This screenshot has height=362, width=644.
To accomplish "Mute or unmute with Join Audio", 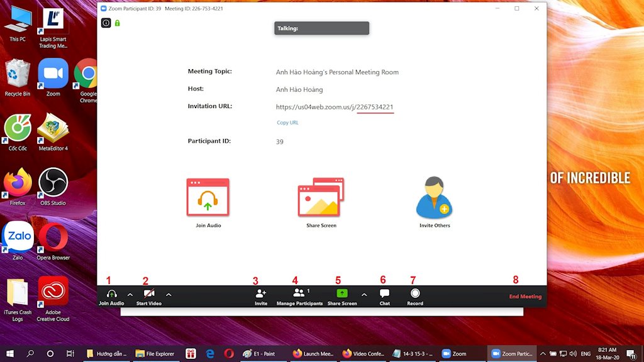I will click(111, 296).
